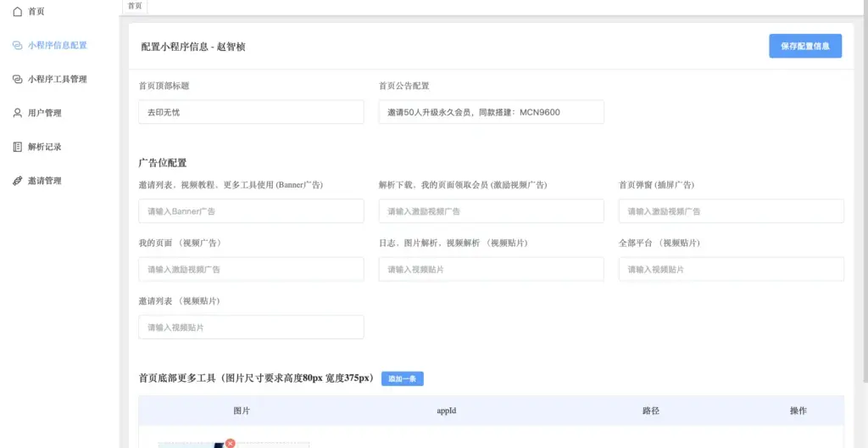Select 小程序信息配置 menu item
This screenshot has width=868, height=448.
(58, 46)
